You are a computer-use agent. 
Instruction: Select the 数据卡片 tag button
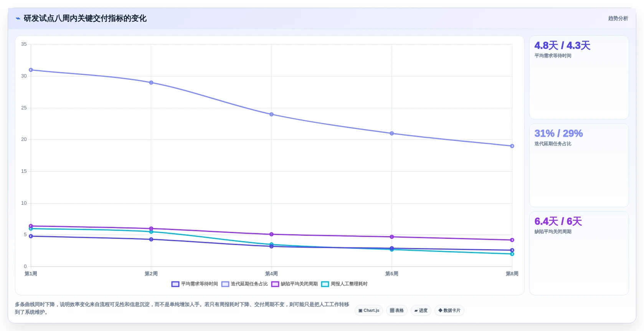[449, 310]
